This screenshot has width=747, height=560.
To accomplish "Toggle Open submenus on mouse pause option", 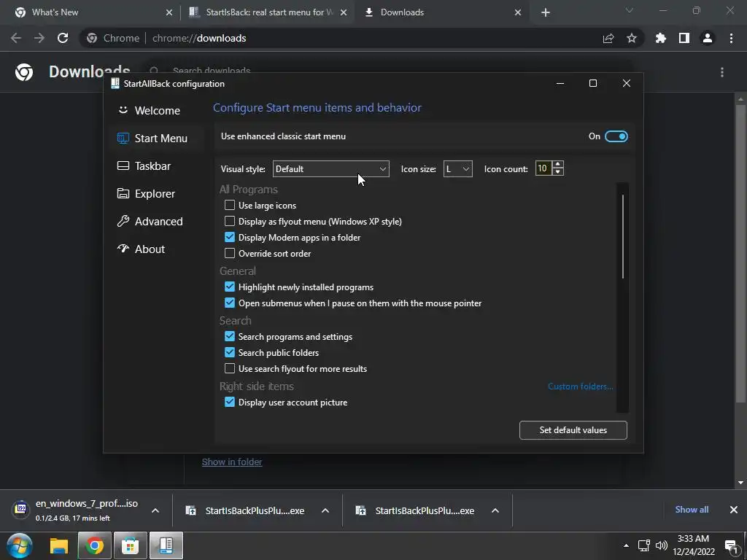I will point(230,303).
